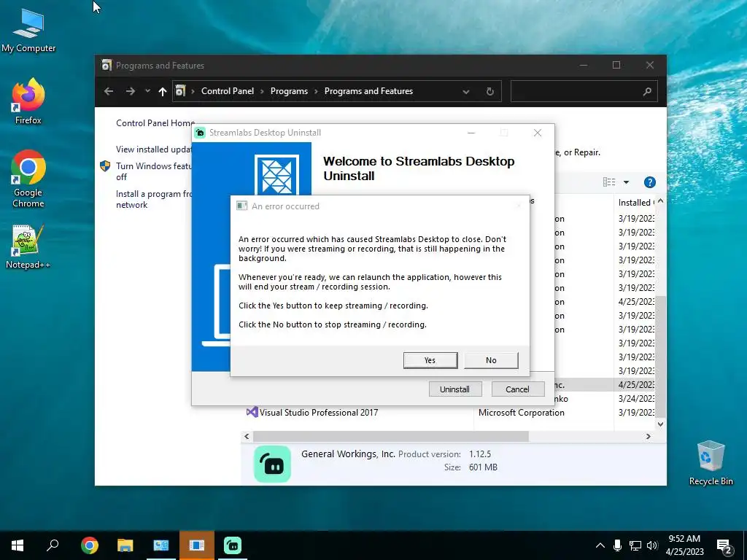
Task: Go up one level to Programs
Action: (163, 91)
